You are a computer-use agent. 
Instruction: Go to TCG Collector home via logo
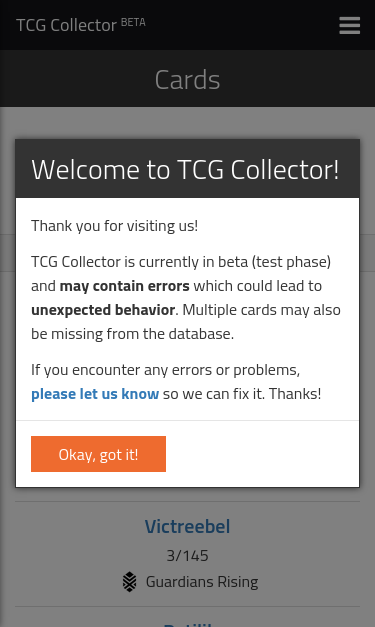[x=66, y=25]
